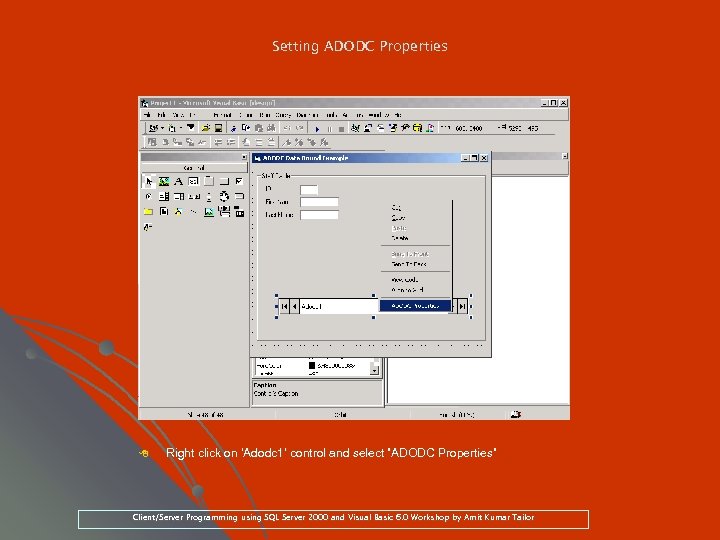Open the Add Project dropdown arrow
This screenshot has width=720, height=540.
[x=162, y=128]
